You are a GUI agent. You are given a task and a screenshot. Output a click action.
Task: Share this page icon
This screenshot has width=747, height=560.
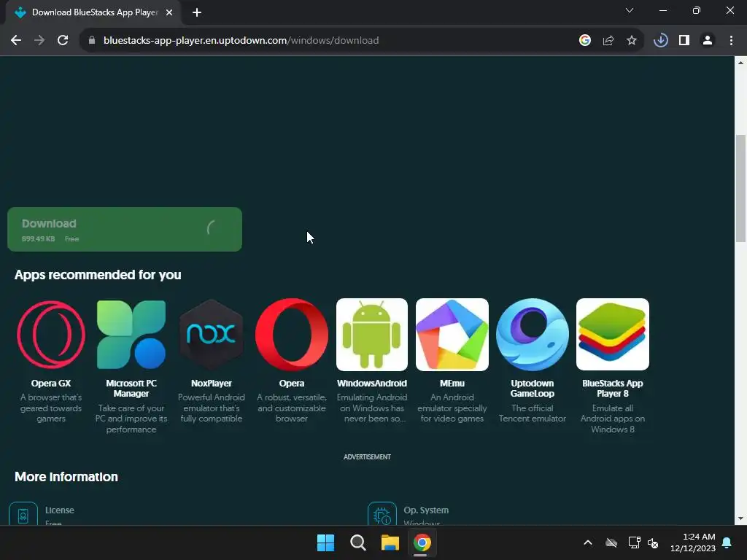click(x=608, y=41)
